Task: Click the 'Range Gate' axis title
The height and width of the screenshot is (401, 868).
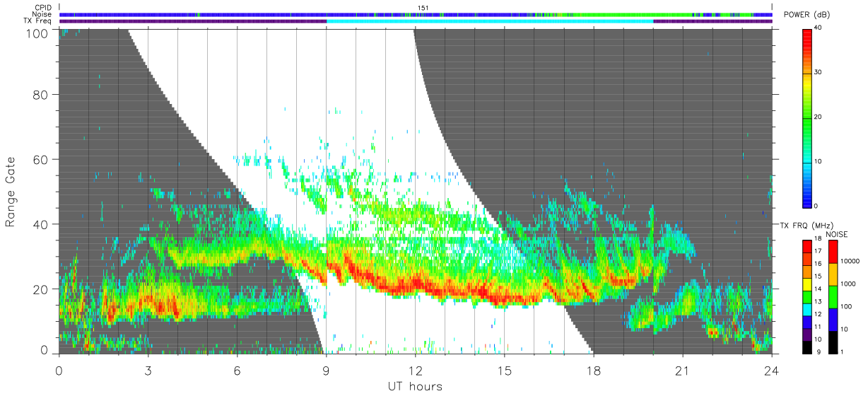Action: [x=11, y=191]
